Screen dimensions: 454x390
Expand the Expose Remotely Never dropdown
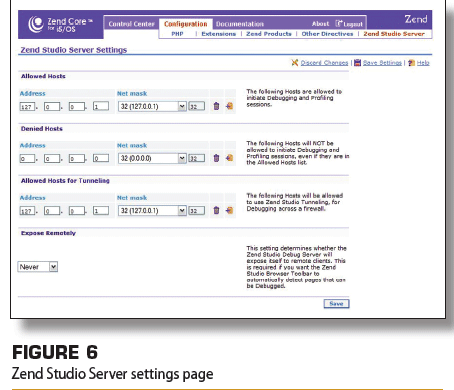tap(53, 267)
